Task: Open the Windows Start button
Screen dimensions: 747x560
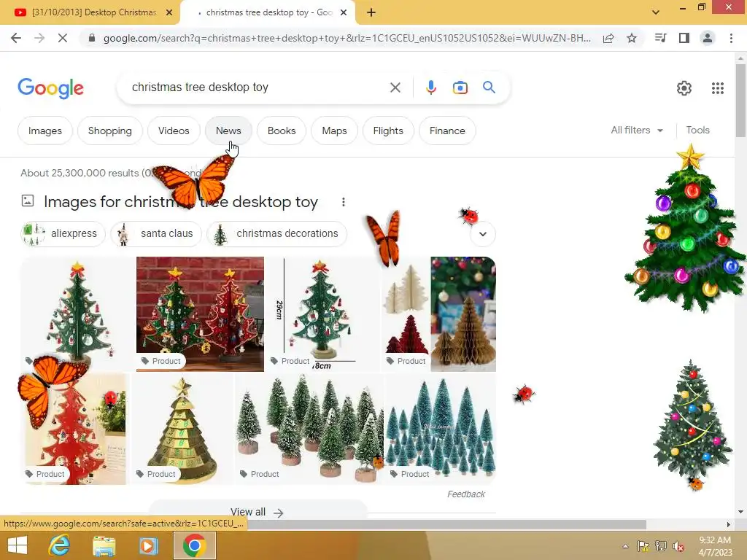Action: tap(18, 545)
